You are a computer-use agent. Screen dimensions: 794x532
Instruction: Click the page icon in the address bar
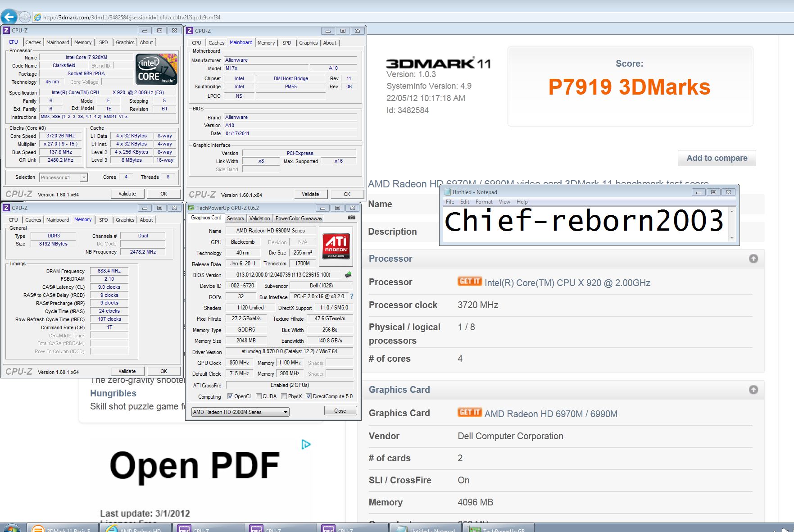click(38, 18)
